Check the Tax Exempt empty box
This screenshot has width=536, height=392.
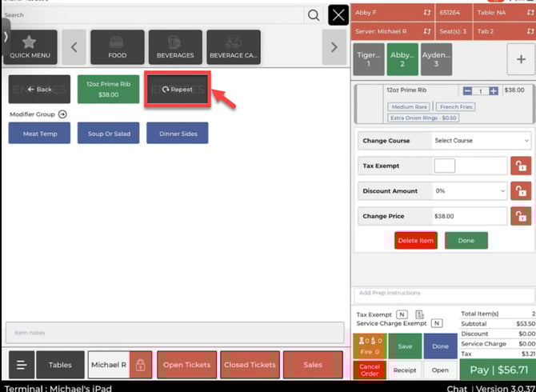[444, 166]
